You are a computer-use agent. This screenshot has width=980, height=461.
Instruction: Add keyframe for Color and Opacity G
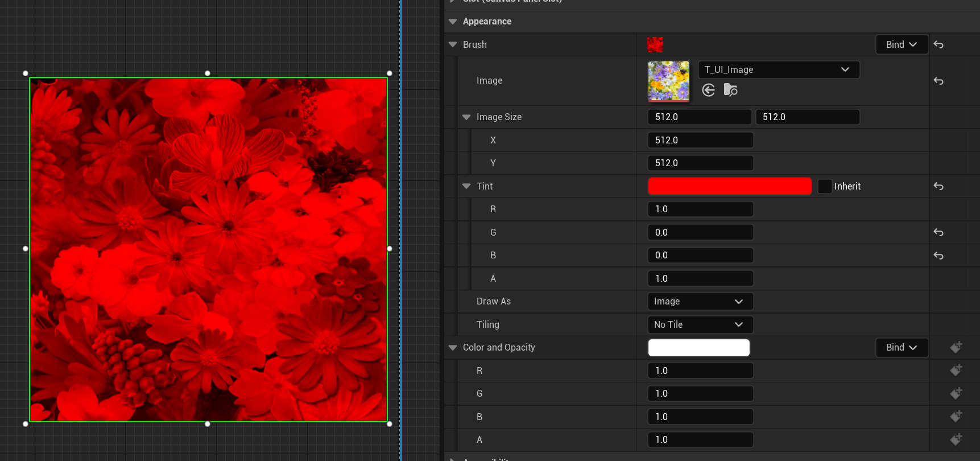click(956, 393)
